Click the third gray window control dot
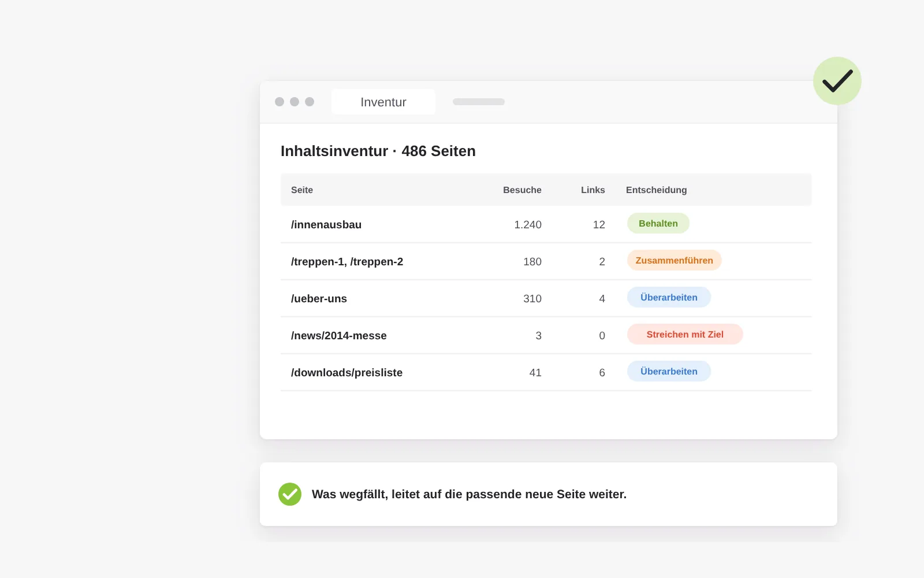This screenshot has width=924, height=578. [310, 102]
